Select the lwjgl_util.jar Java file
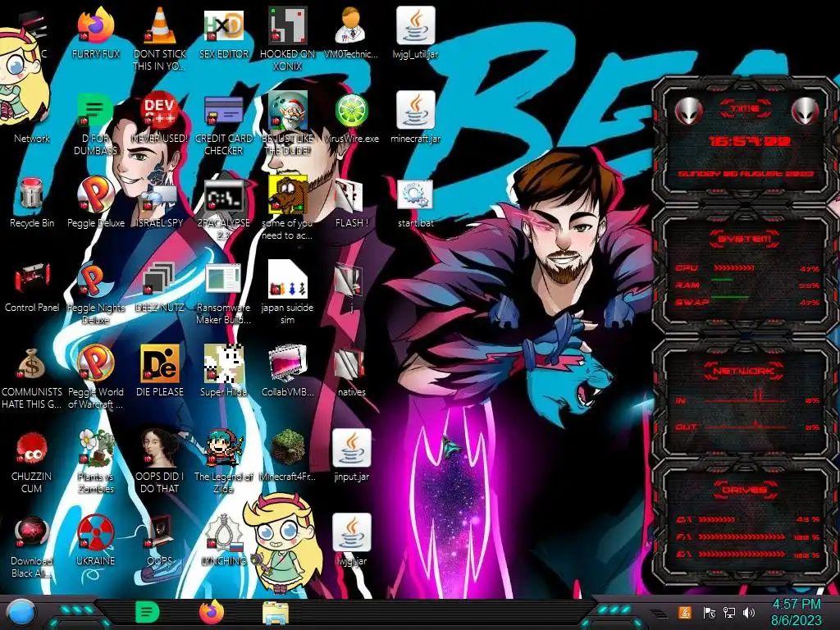840x630 pixels. coord(416,25)
